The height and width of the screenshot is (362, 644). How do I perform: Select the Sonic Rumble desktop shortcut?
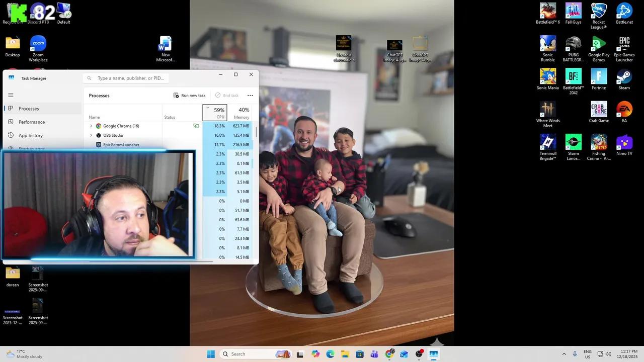pyautogui.click(x=548, y=49)
